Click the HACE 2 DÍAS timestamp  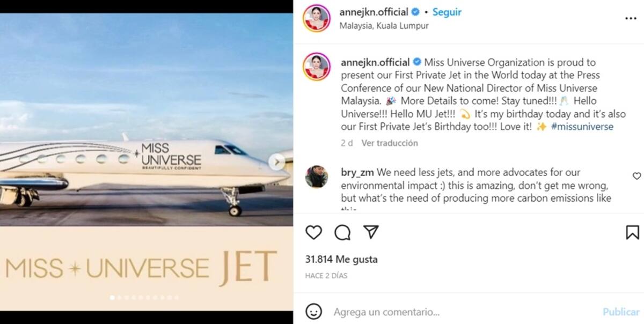pyautogui.click(x=326, y=276)
